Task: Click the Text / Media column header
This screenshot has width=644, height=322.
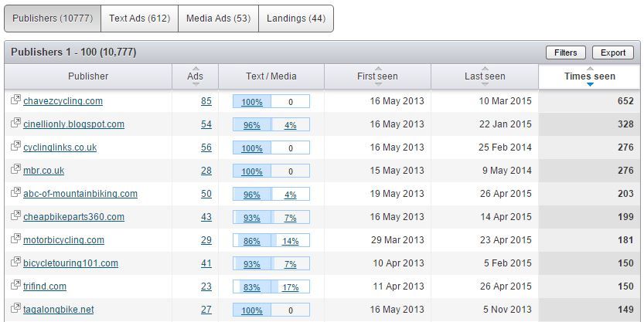Action: coord(271,76)
